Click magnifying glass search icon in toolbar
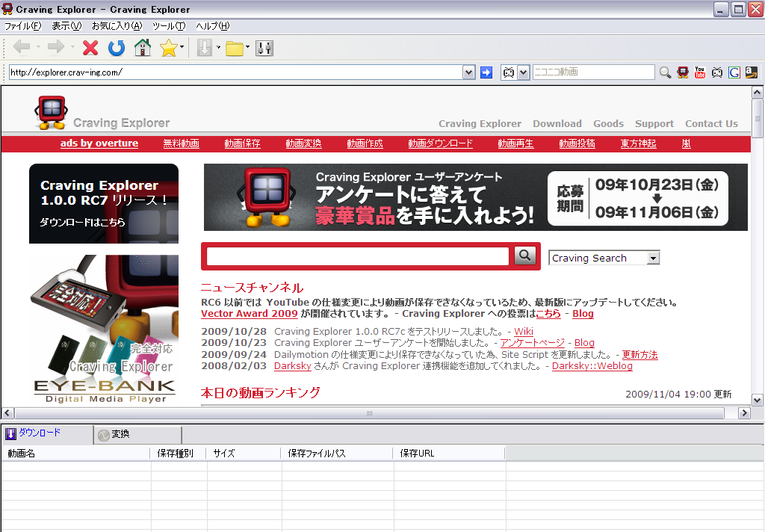This screenshot has height=532, width=765. [665, 72]
